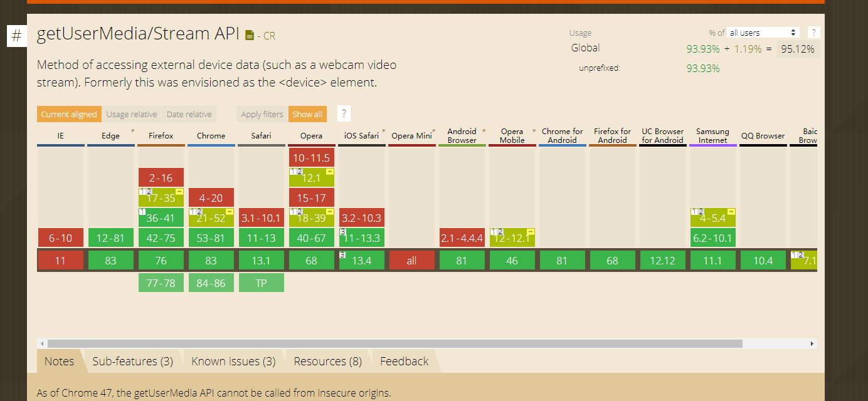Click the getUserMedia/Stream API title

click(x=138, y=34)
